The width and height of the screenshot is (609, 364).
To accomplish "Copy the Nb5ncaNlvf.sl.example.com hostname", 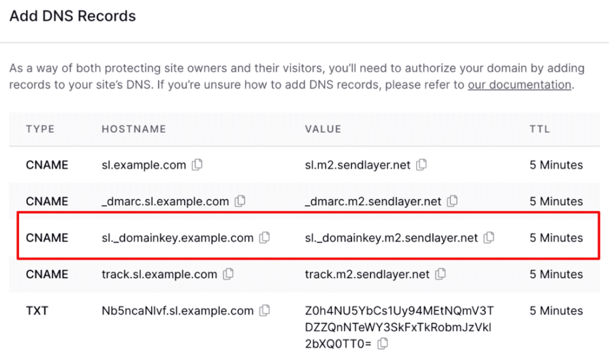I will [264, 310].
